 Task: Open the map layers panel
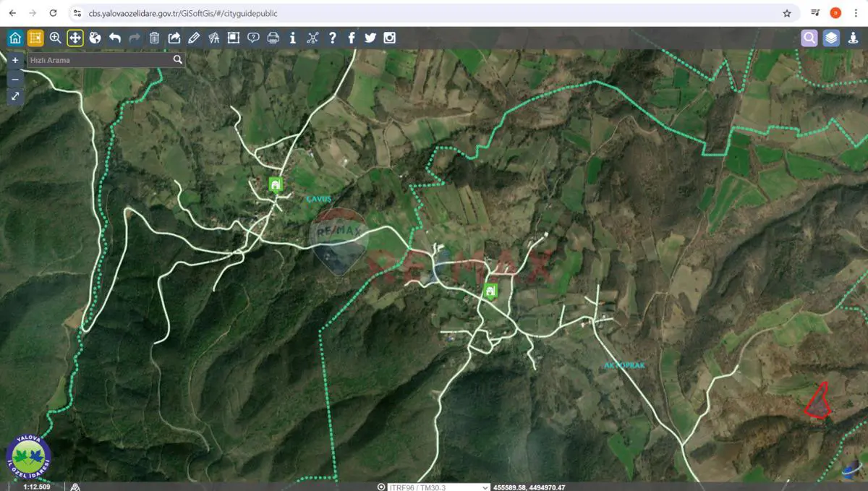831,38
